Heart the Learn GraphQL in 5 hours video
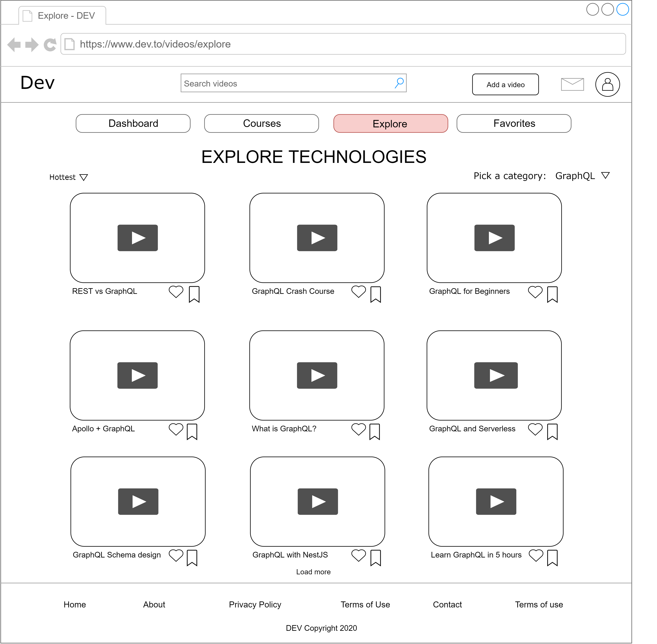Screen dimensions: 657x644 (x=536, y=555)
